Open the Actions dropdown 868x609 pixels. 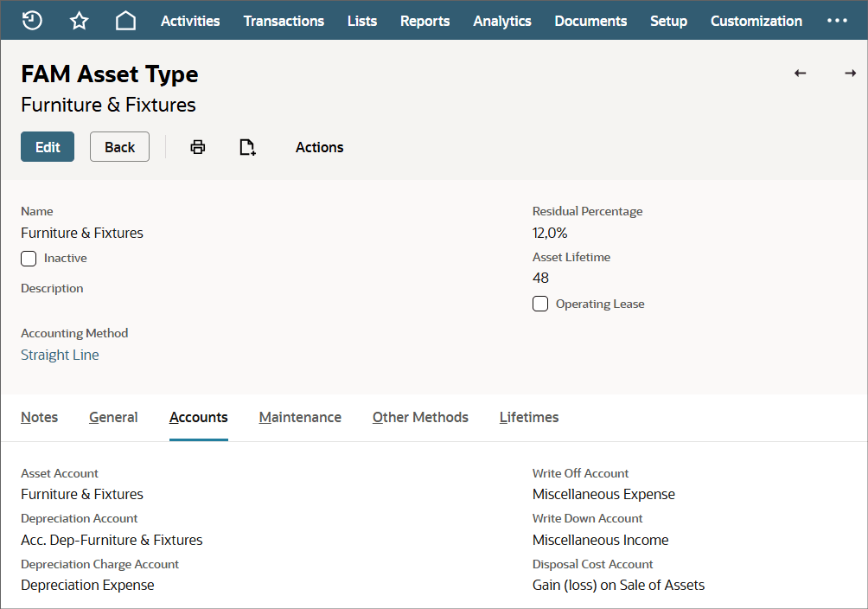pyautogui.click(x=319, y=147)
